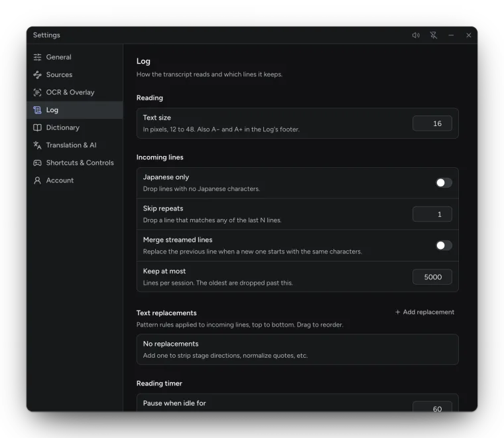504x438 pixels.
Task: Click 'Pattern rules applied to incoming lines' text
Action: (x=240, y=325)
